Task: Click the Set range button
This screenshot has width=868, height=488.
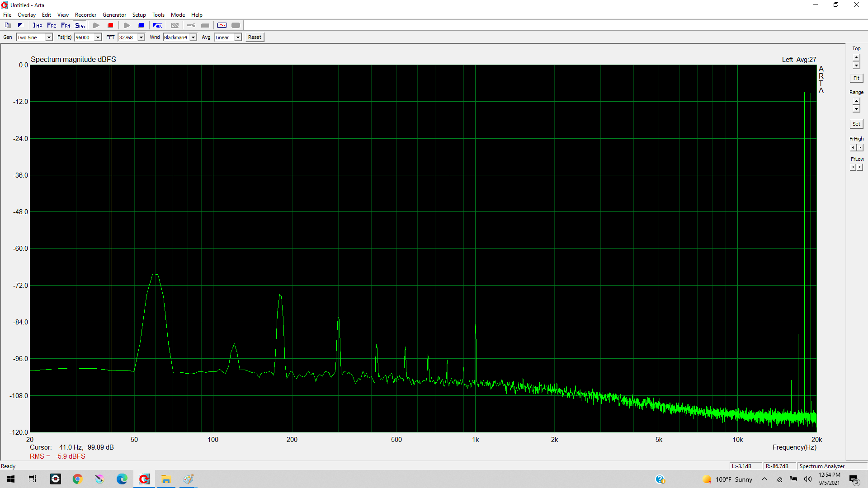Action: [x=856, y=124]
